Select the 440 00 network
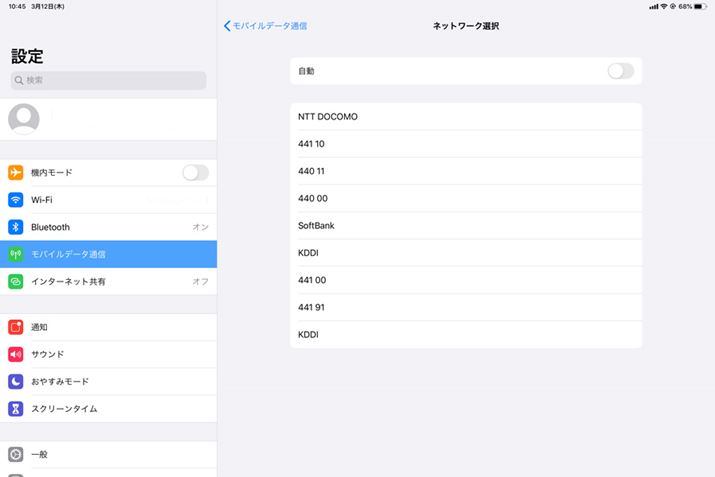This screenshot has width=715, height=477. (466, 198)
